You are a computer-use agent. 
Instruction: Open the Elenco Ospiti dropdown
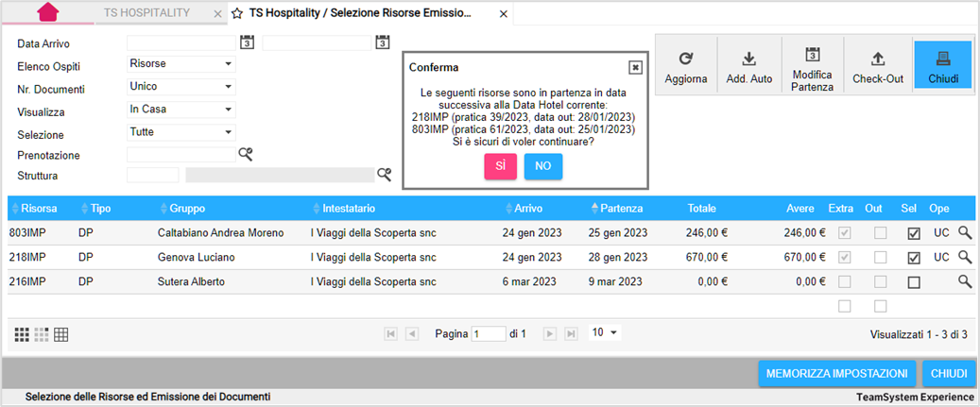[181, 63]
